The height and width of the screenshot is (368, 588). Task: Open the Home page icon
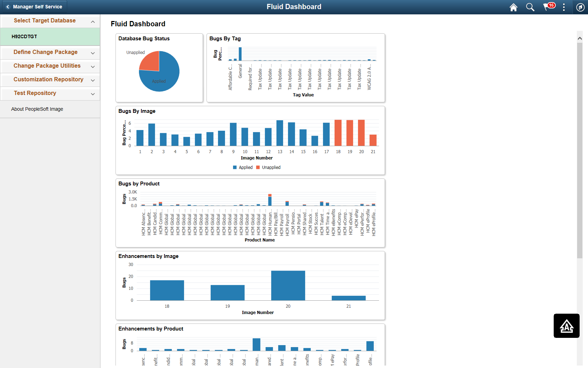tap(513, 7)
